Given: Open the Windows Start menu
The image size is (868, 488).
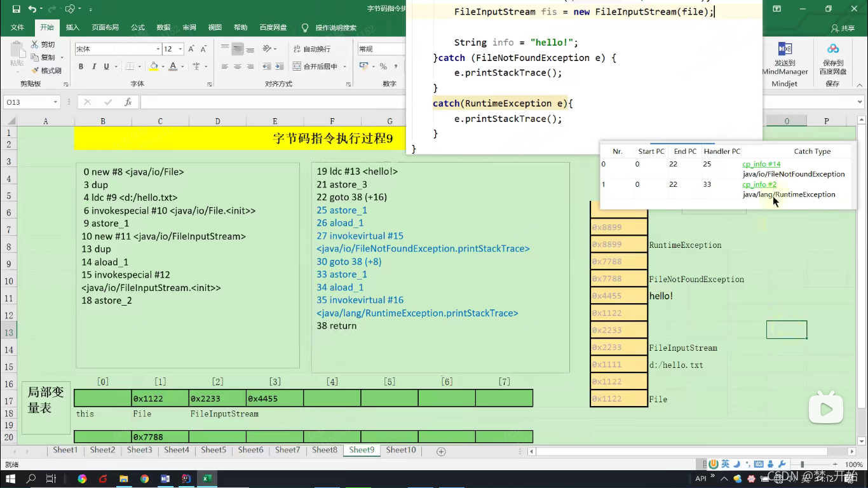Looking at the screenshot, I should [11, 478].
